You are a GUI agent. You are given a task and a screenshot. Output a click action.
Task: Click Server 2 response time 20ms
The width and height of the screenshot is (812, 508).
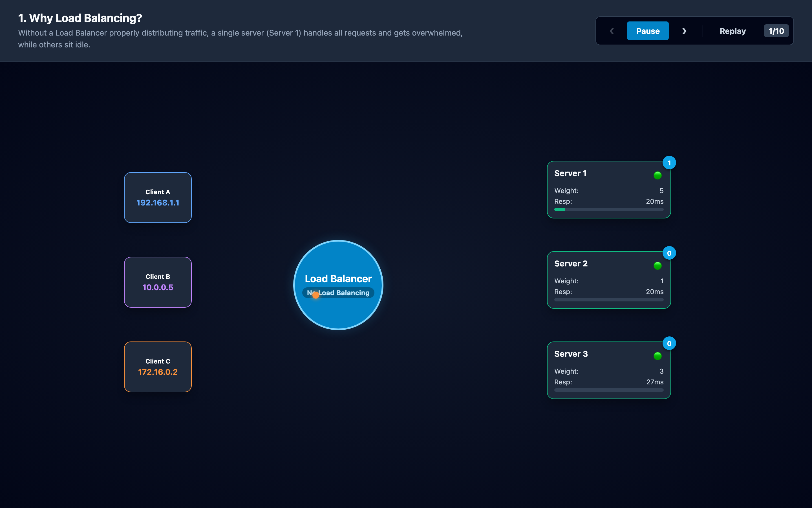click(655, 292)
